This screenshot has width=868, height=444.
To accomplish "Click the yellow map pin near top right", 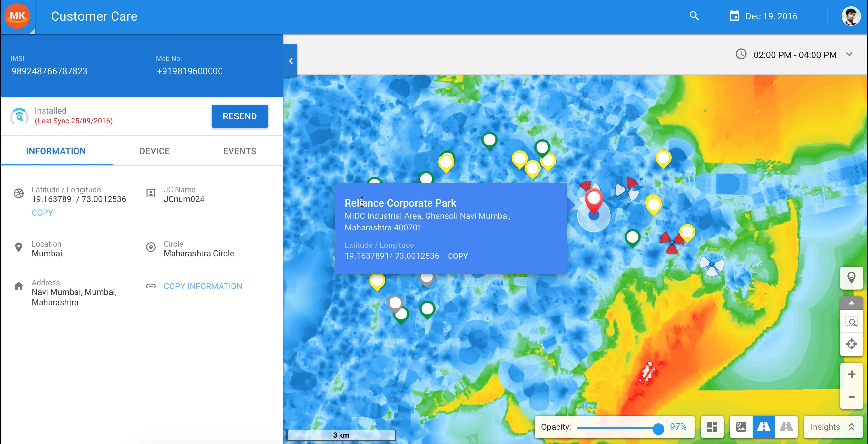I will click(x=663, y=159).
